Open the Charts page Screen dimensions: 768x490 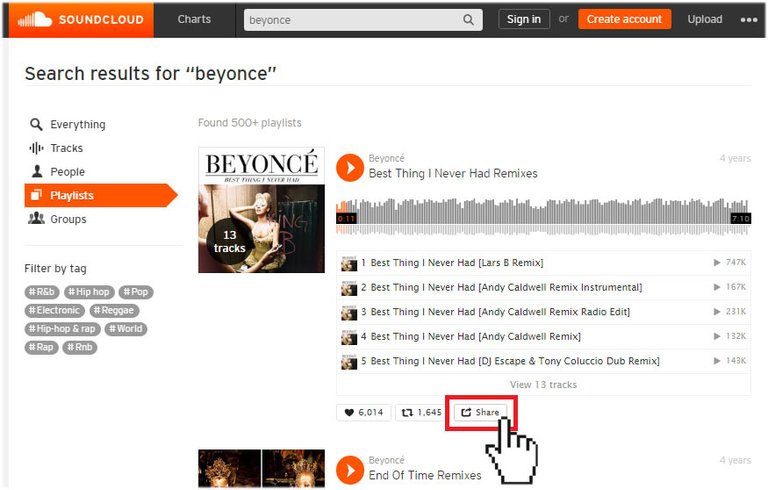click(x=194, y=20)
